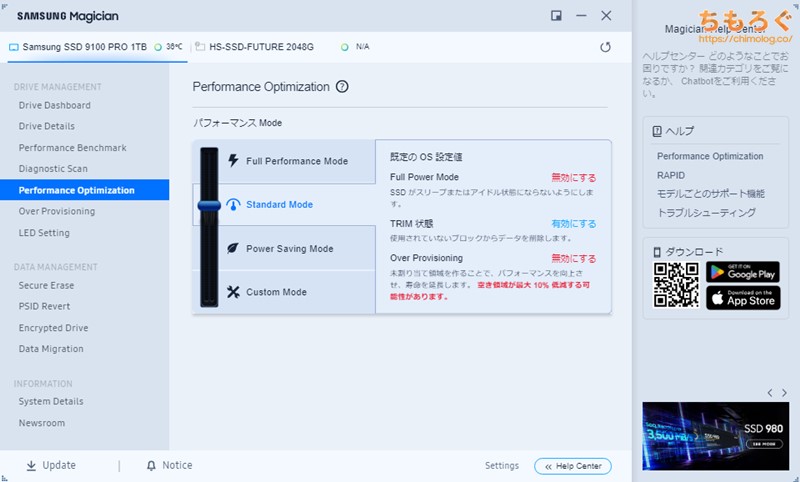Screen dimensions: 800x482
Task: Click the App Store download badge
Action: tap(742, 298)
